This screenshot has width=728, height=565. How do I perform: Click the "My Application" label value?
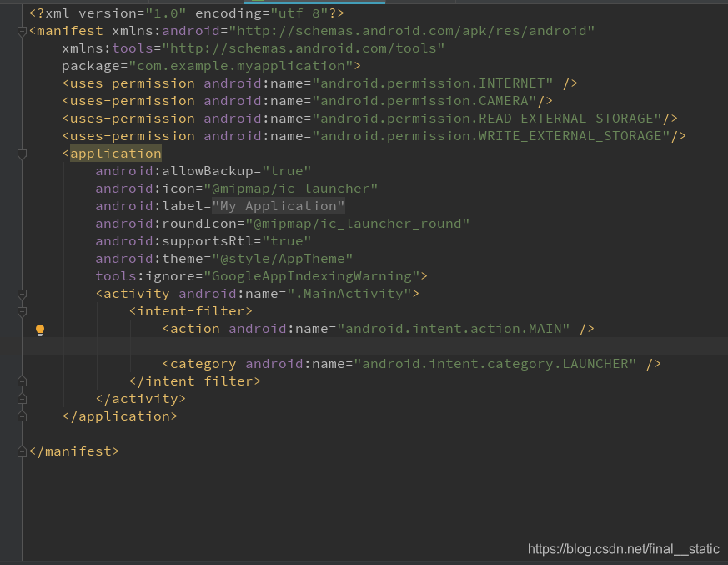(x=279, y=206)
